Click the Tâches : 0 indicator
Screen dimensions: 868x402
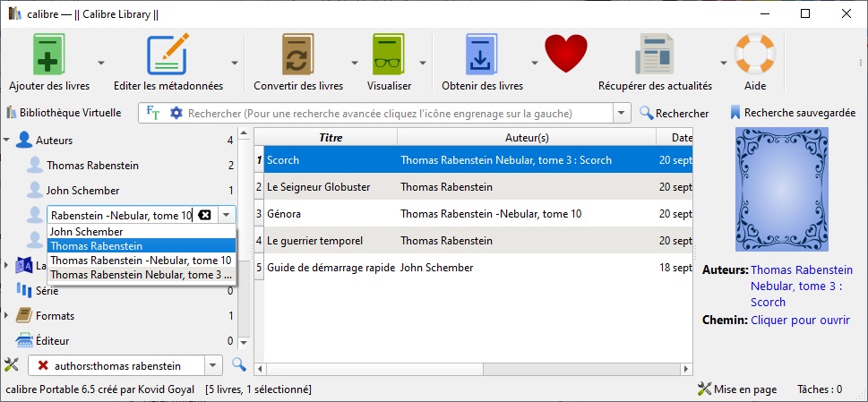tap(820, 389)
